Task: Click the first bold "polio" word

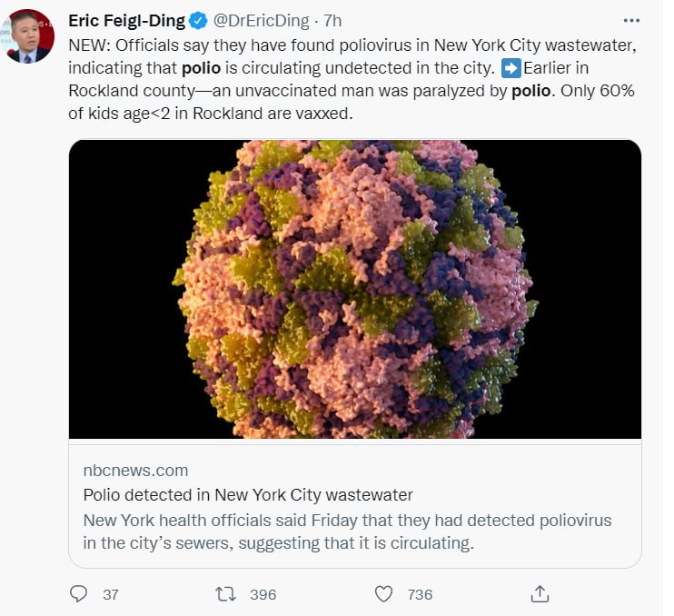Action: [200, 68]
